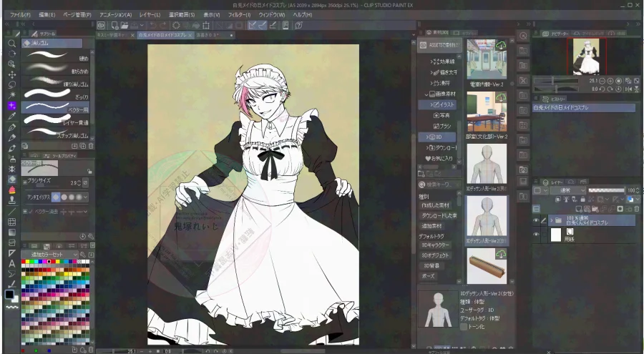The width and height of the screenshot is (644, 354).
Task: Select ダウンロードした素材 tag button
Action: click(x=438, y=215)
